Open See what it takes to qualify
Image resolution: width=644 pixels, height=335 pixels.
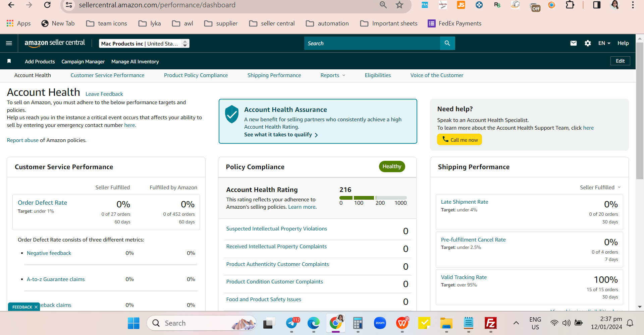coord(281,135)
